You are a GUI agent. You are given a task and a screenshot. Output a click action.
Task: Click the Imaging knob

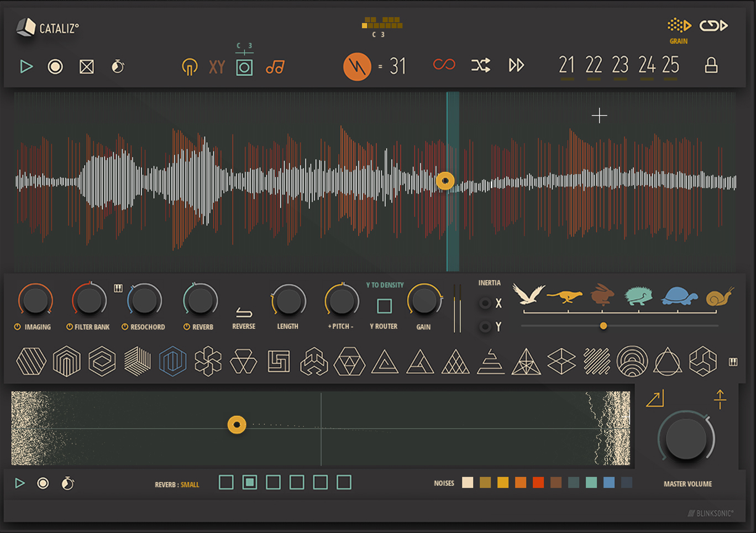tap(36, 301)
